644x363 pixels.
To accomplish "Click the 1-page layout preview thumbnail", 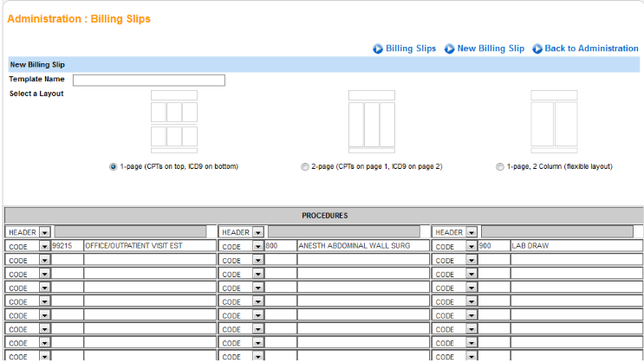I will coord(173,120).
